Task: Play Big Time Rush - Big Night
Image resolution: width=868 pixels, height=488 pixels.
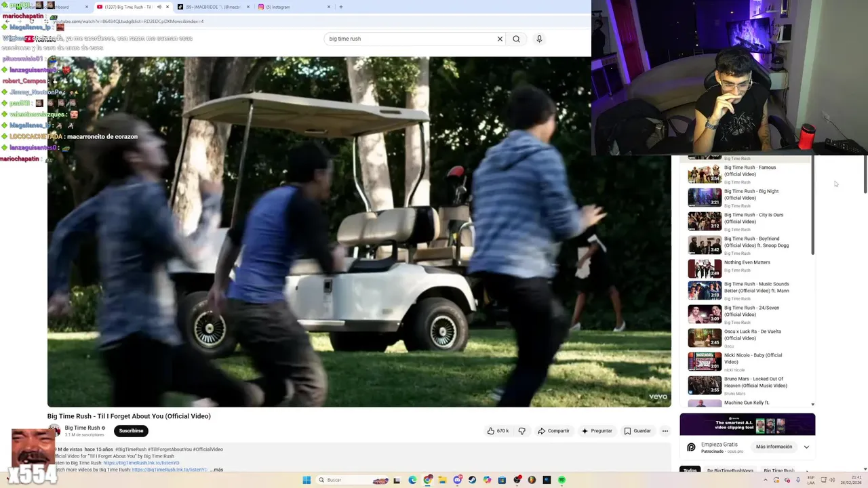Action: tap(749, 197)
